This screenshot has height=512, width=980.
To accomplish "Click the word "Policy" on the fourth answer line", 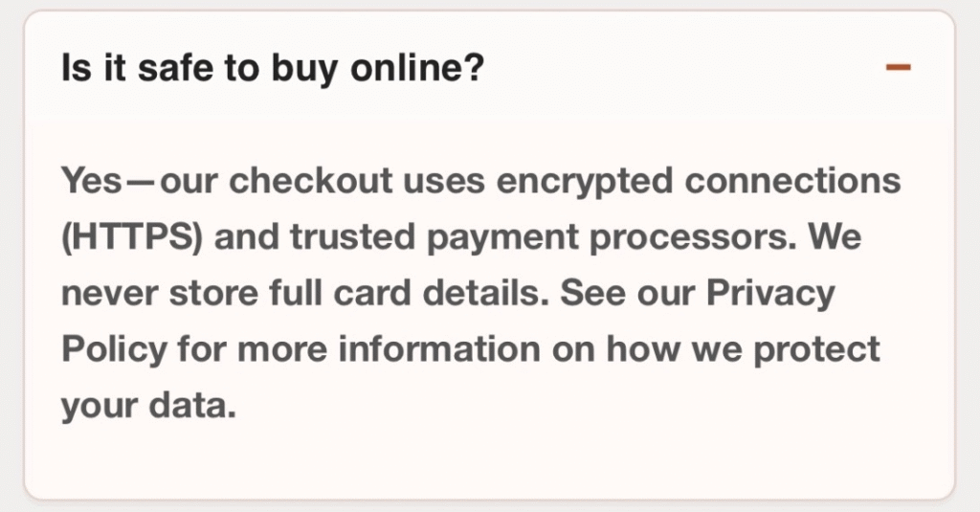I will point(113,349).
